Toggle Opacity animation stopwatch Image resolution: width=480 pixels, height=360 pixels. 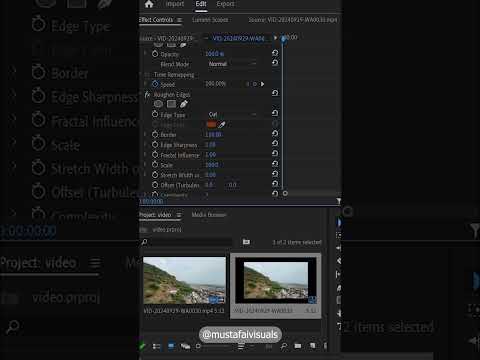click(x=155, y=54)
